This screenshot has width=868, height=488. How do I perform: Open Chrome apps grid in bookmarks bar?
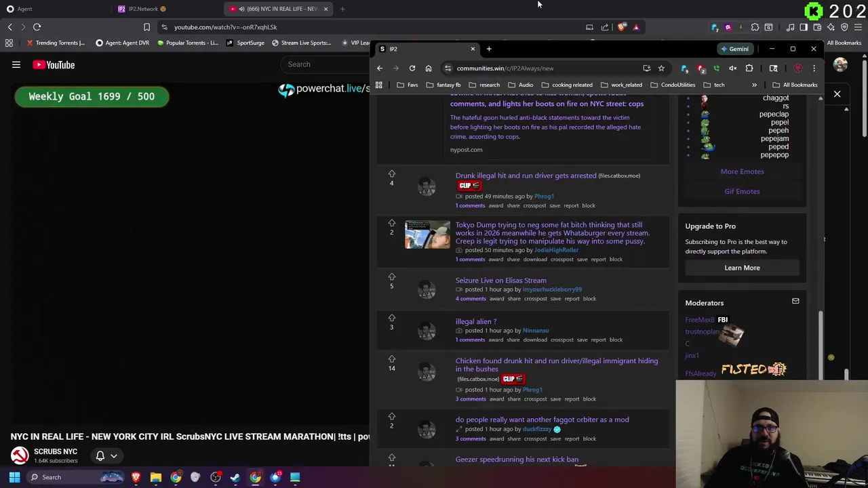click(x=379, y=85)
